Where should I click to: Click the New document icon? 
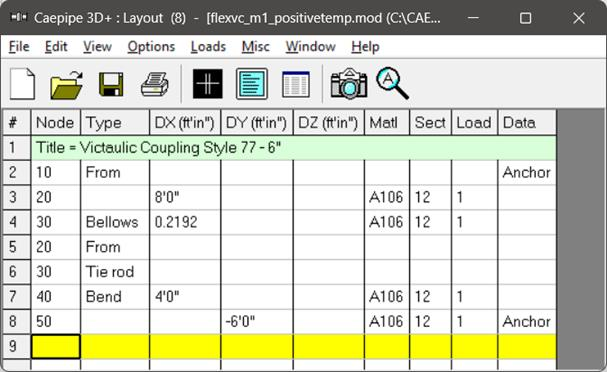(22, 84)
